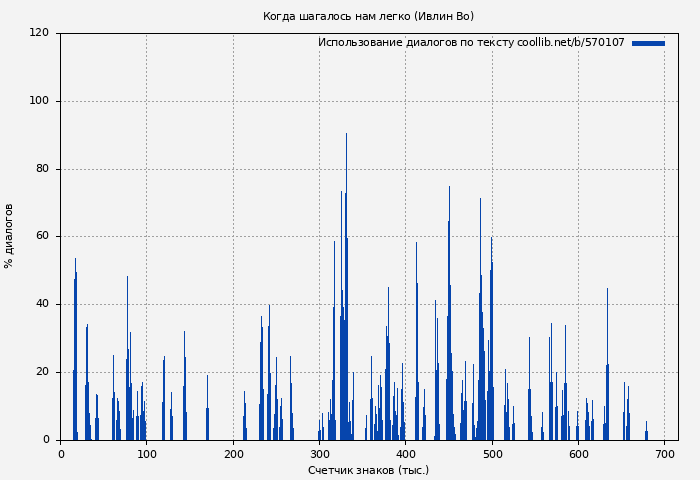Click the y-axis label "% диалогов"
The width and height of the screenshot is (700, 480).
click(10, 236)
